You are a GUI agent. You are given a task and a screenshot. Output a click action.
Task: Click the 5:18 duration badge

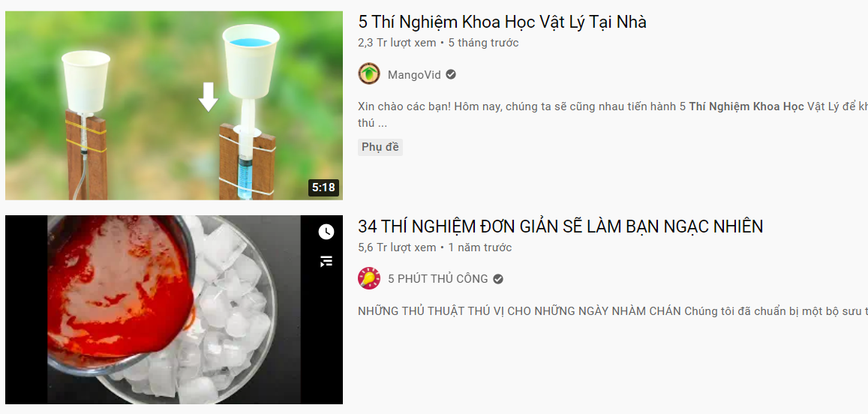[323, 187]
